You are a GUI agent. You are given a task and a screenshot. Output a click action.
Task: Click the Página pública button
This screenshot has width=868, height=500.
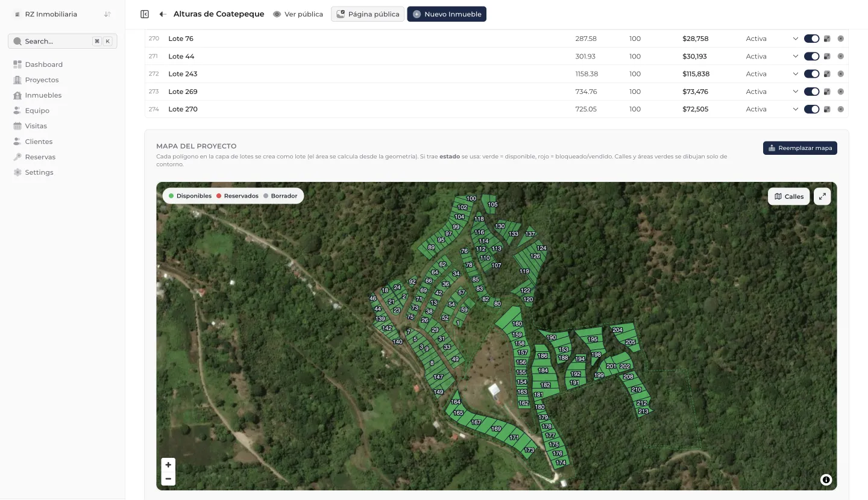368,14
